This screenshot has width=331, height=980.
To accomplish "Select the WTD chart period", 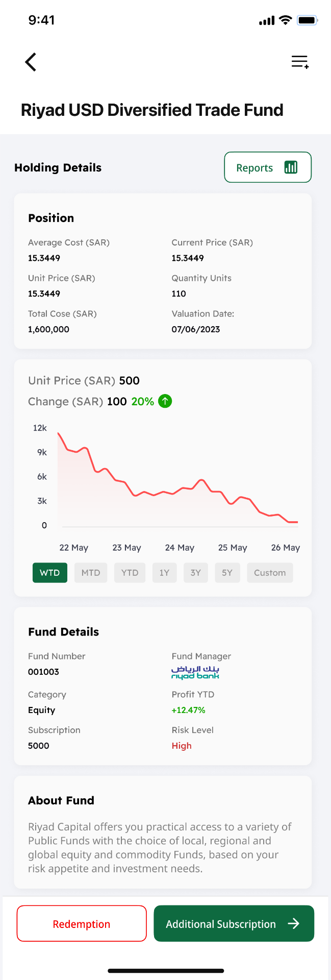I will (49, 572).
